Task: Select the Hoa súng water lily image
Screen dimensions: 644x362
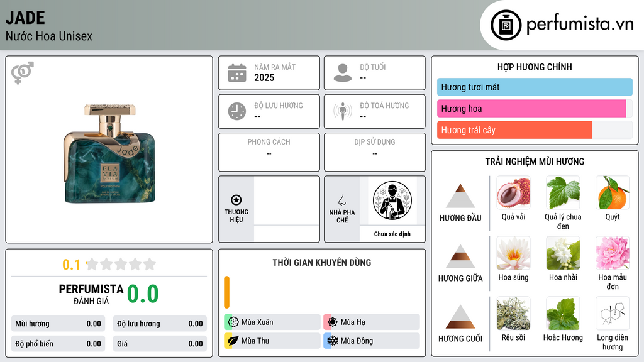Action: point(513,253)
